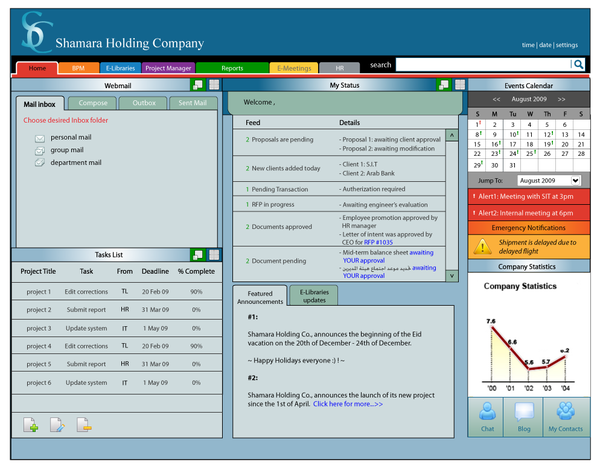
Task: Select the project 6 task row
Action: (117, 382)
